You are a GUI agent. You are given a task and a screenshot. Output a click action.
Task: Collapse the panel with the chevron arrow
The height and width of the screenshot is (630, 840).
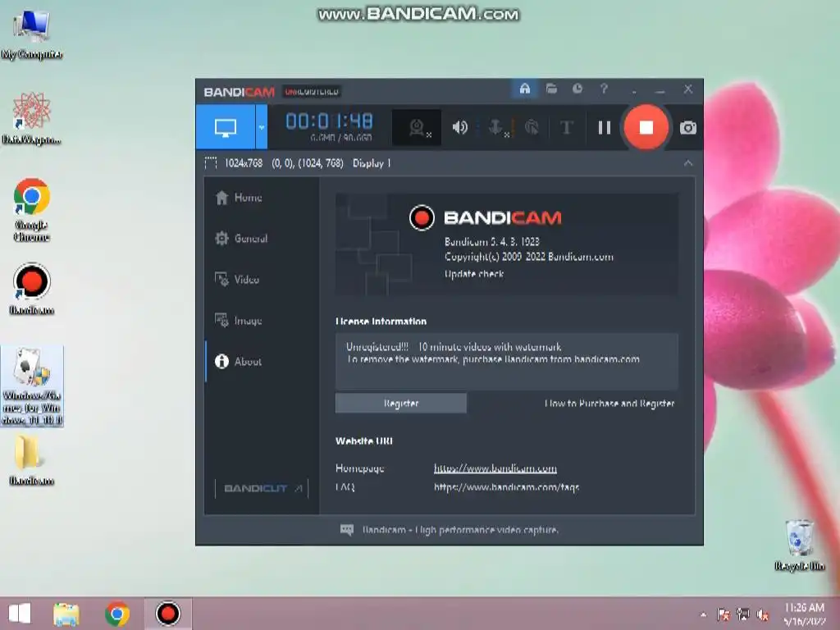pos(688,163)
